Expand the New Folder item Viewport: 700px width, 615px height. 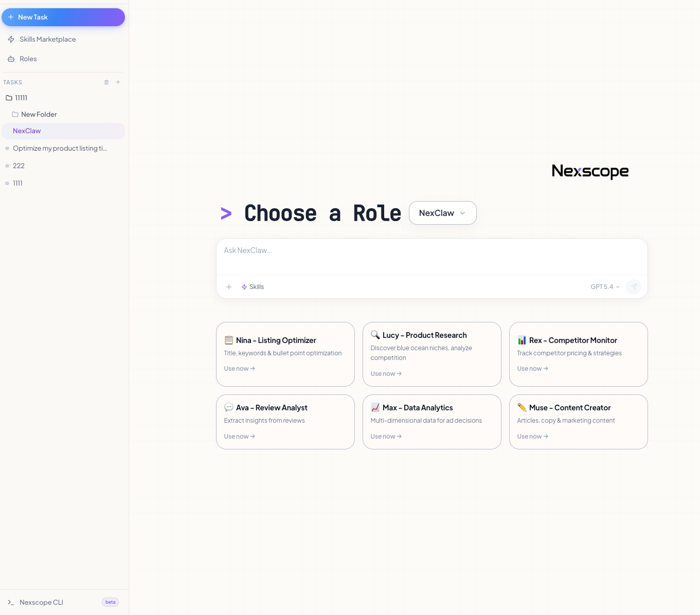39,114
